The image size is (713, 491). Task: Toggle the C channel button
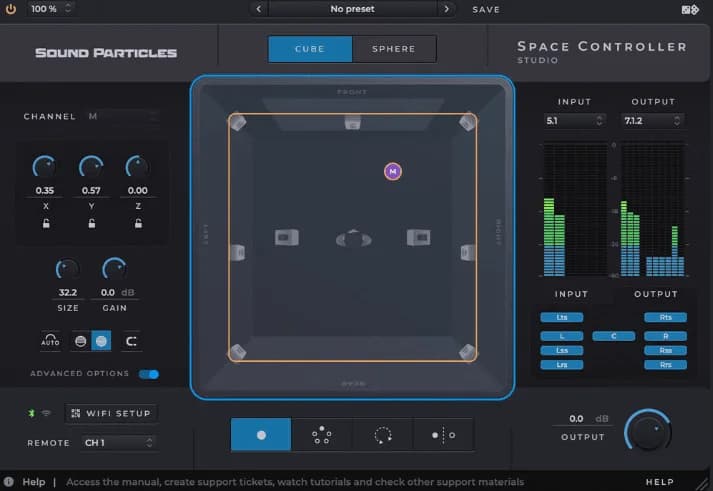[614, 336]
